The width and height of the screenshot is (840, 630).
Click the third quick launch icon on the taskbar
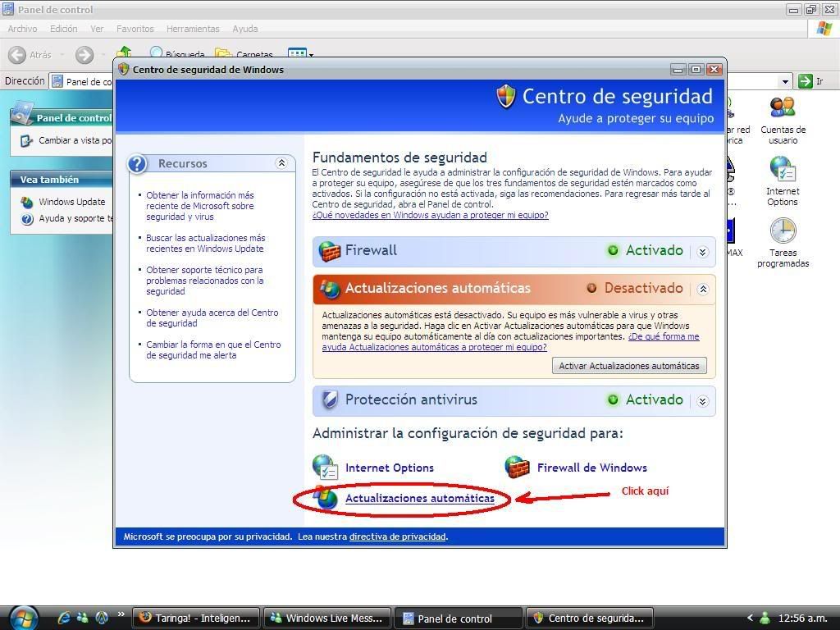(102, 618)
